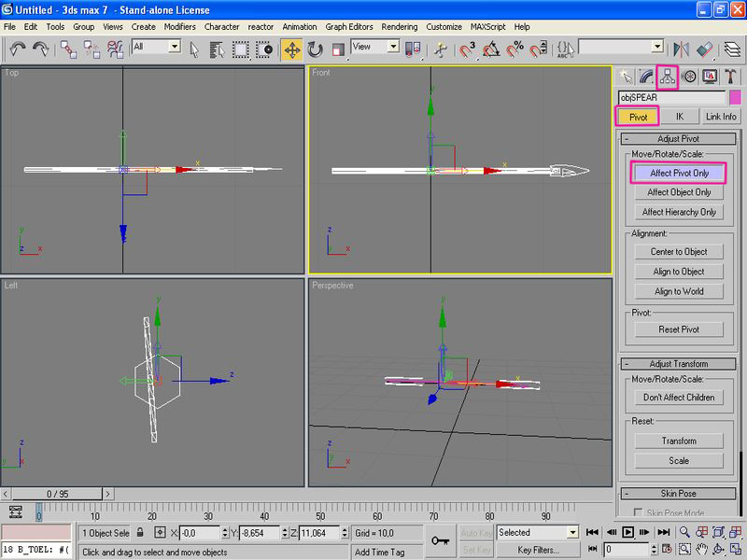Viewport: 747px width, 560px height.
Task: Click the Mirror tool icon
Action: pyautogui.click(x=682, y=49)
